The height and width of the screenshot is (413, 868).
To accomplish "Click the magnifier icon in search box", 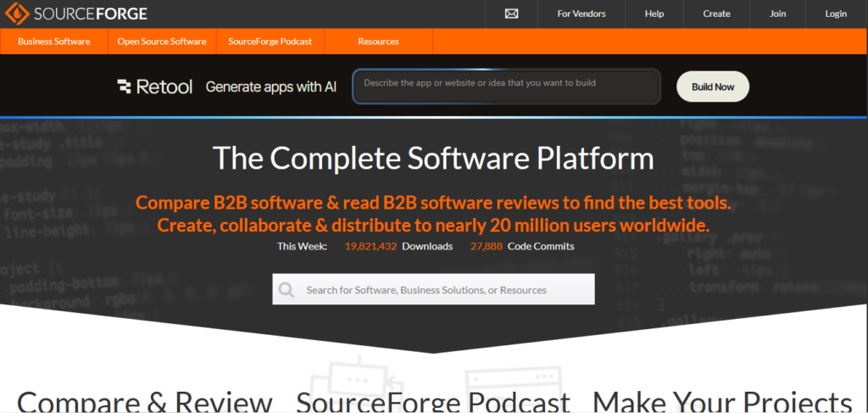I will tap(287, 289).
